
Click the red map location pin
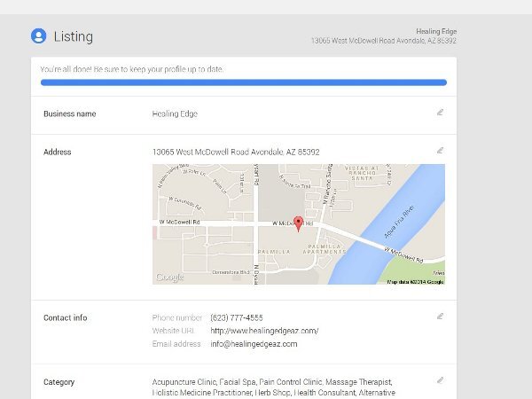coord(298,224)
